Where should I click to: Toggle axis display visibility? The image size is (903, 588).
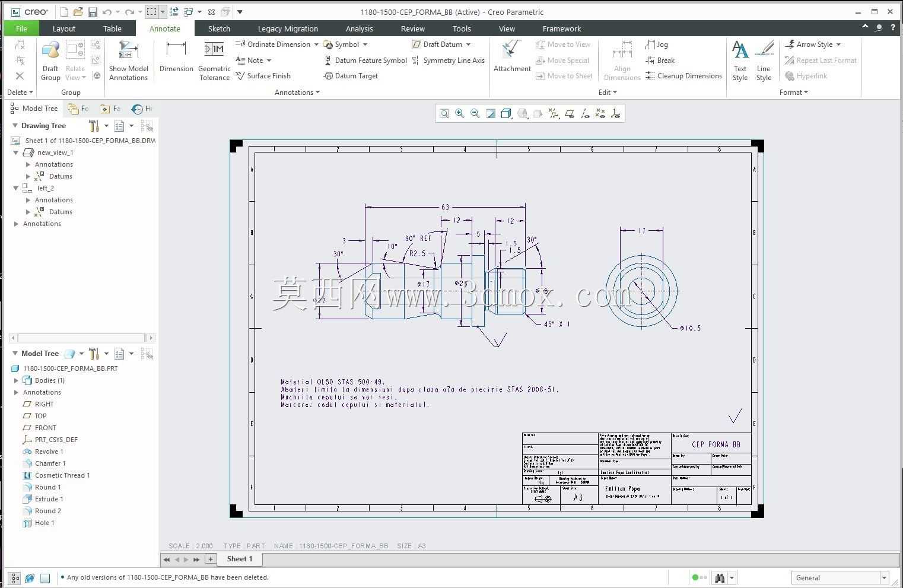pyautogui.click(x=584, y=113)
